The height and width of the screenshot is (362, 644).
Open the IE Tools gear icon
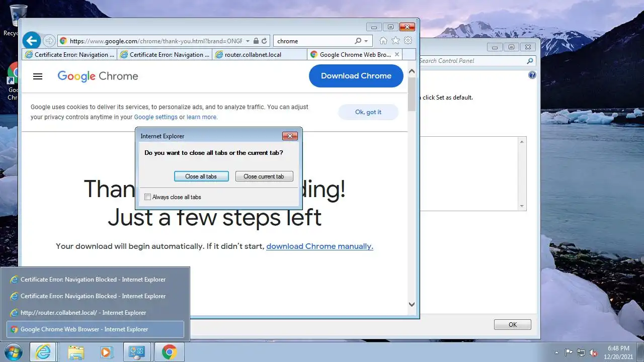[408, 41]
